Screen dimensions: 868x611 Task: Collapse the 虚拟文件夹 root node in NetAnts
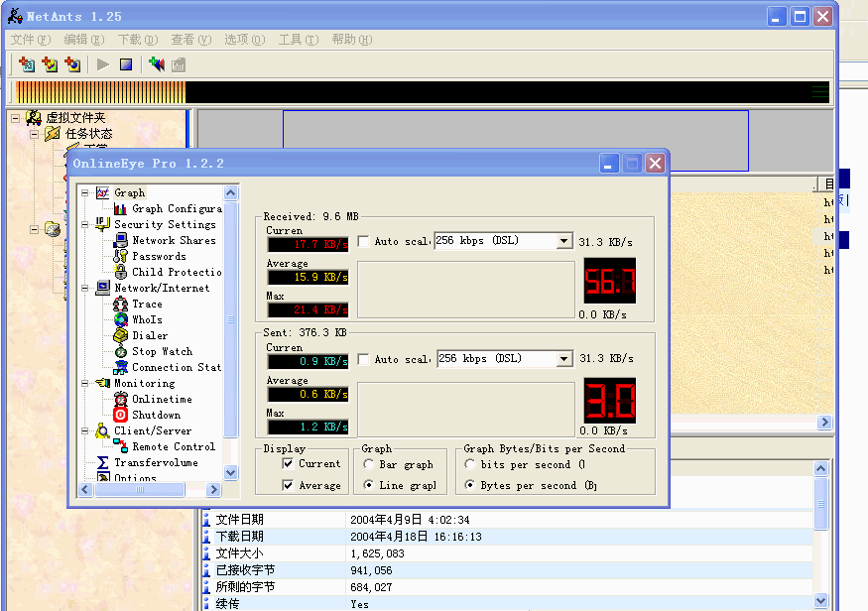tap(16, 118)
